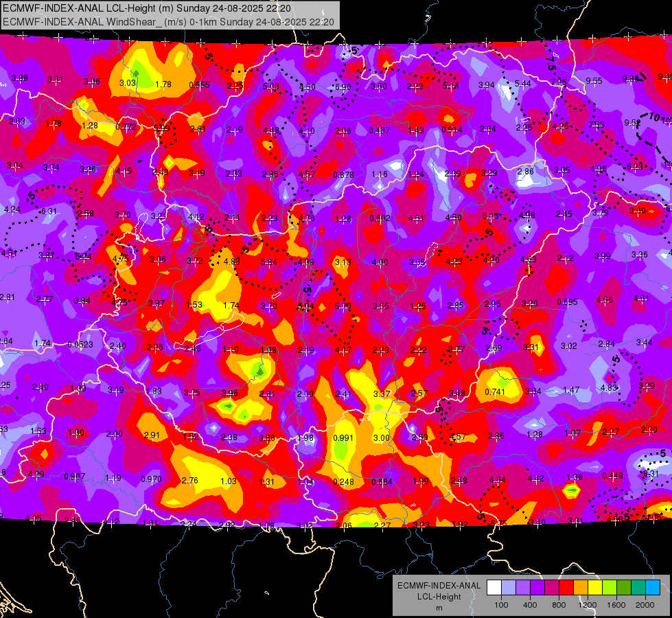The width and height of the screenshot is (672, 618).
Task: Click the 800 legend scale label
Action: (x=559, y=605)
